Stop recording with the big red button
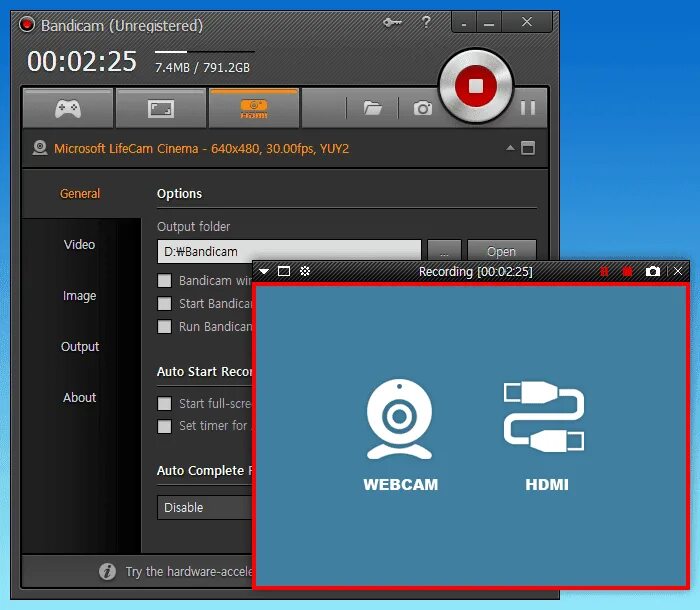 pos(476,86)
